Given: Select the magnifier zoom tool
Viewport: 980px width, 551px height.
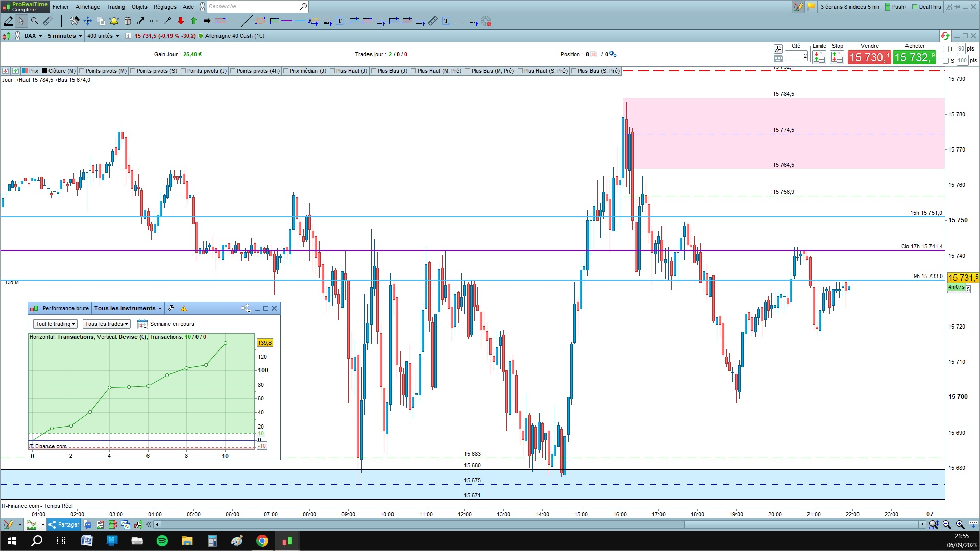Looking at the screenshot, I should [35, 21].
